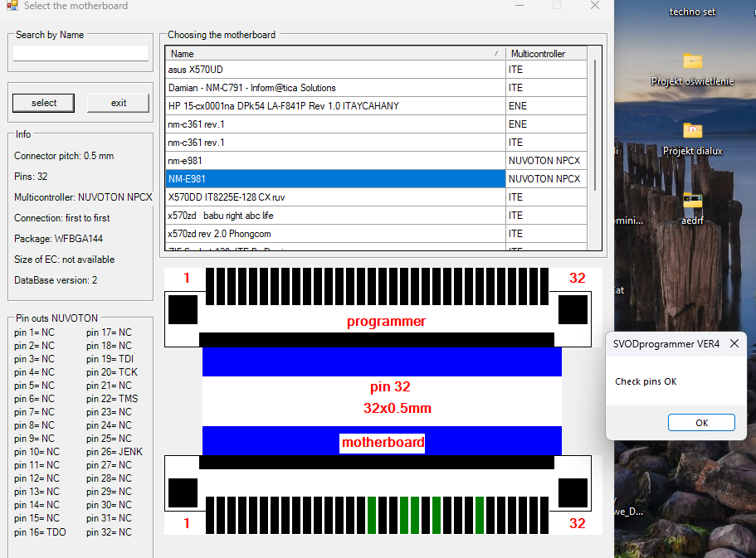Open the Projekt dialux desktop folder
The width and height of the screenshot is (756, 558).
(x=692, y=131)
